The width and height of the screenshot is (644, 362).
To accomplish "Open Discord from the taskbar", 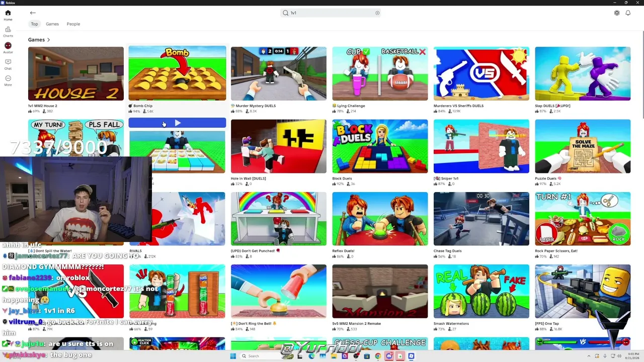I will tap(389, 356).
